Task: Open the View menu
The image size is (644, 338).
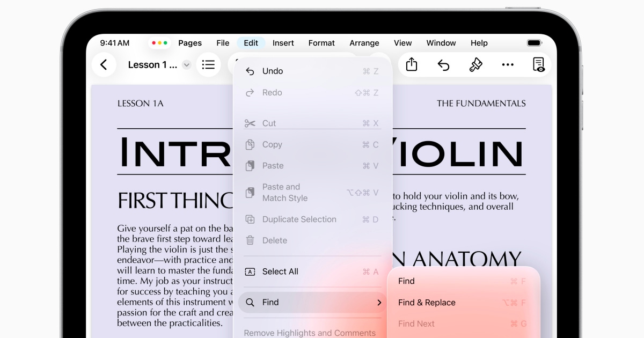Action: (403, 43)
